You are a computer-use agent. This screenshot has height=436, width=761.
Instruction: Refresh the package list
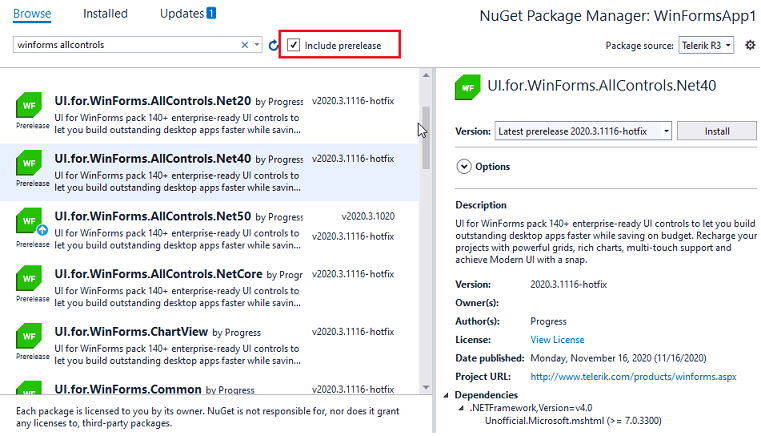pos(273,45)
